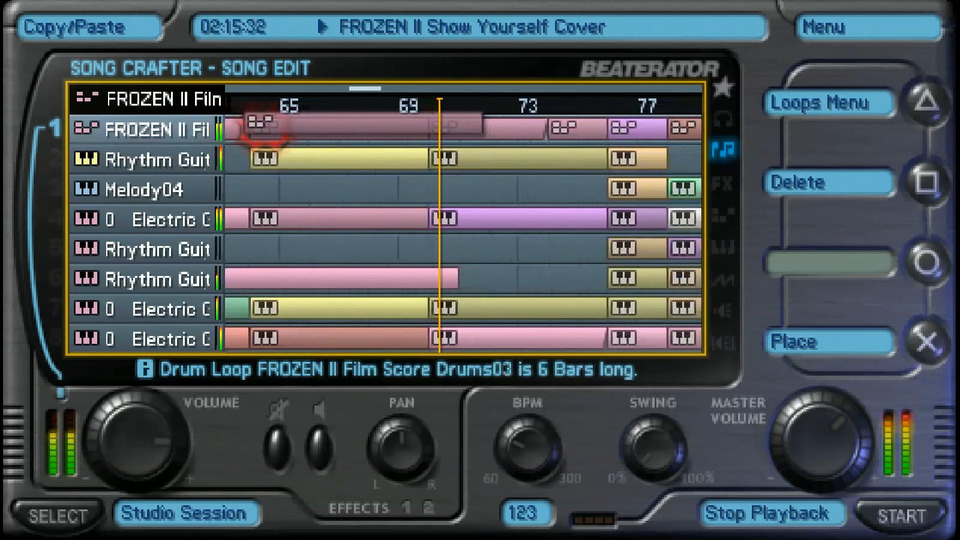The height and width of the screenshot is (540, 960).
Task: Select the FROZEN II Fil track row name
Action: coord(157,129)
